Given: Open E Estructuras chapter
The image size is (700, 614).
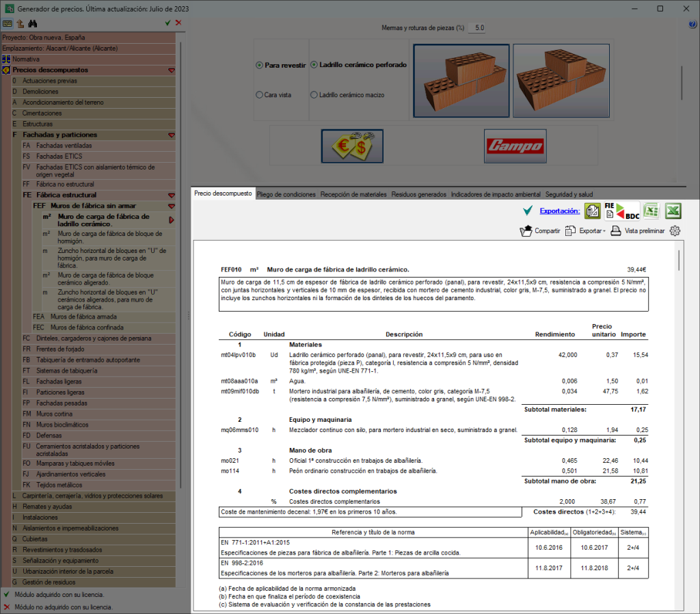Looking at the screenshot, I should coord(93,124).
